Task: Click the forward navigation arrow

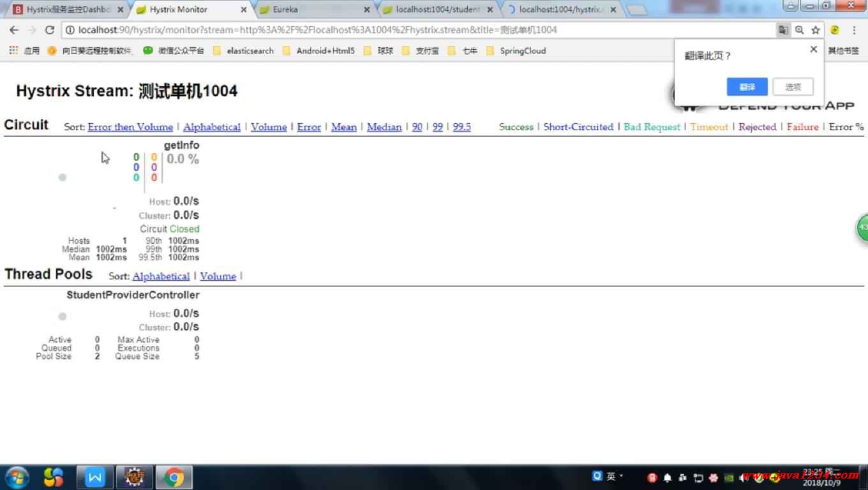Action: (32, 30)
